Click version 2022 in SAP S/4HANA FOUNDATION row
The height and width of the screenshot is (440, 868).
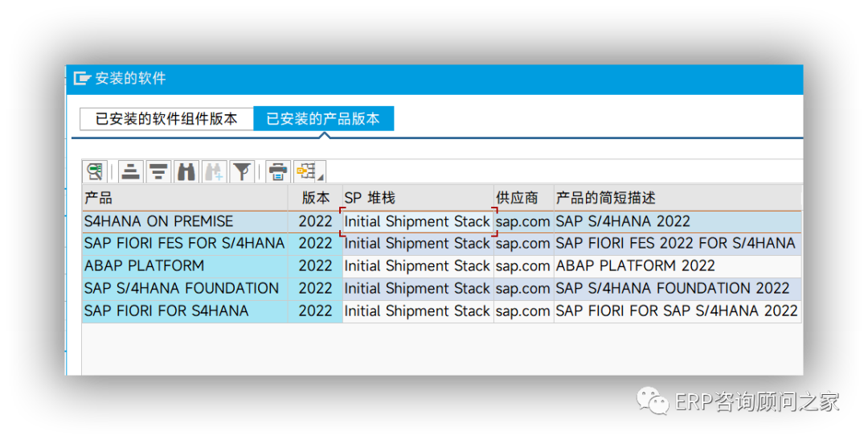point(315,289)
